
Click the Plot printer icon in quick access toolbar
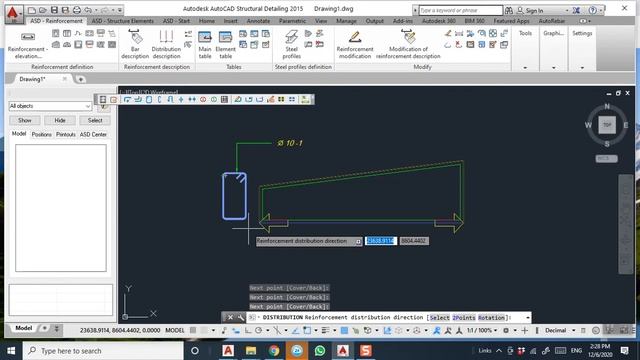click(x=76, y=10)
